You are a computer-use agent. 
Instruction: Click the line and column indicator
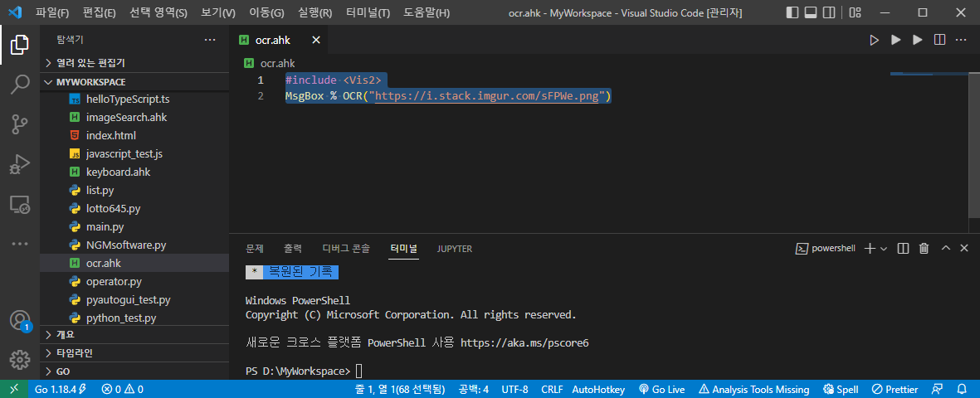tap(400, 389)
